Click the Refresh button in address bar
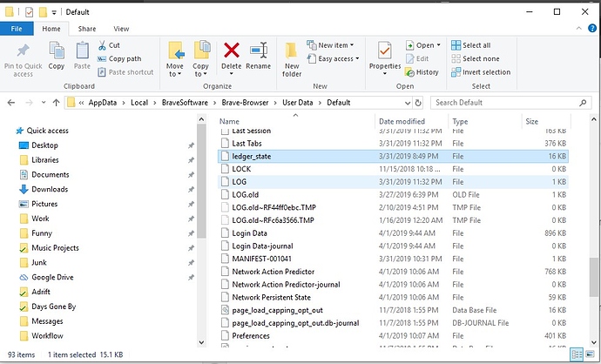601x364 pixels. coord(418,103)
